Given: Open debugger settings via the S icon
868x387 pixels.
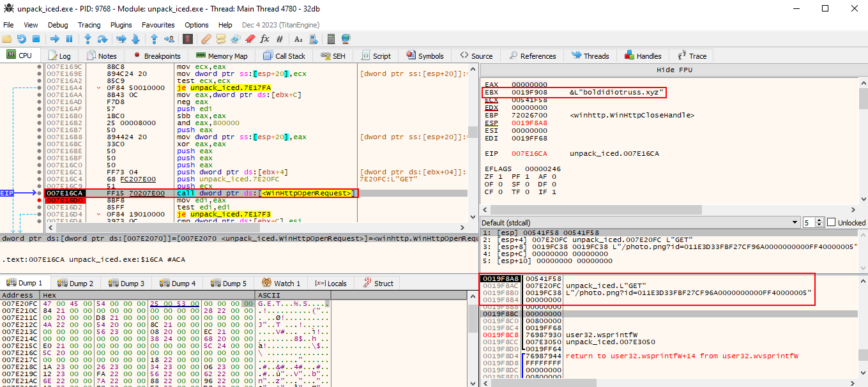Looking at the screenshot, I should click(187, 39).
